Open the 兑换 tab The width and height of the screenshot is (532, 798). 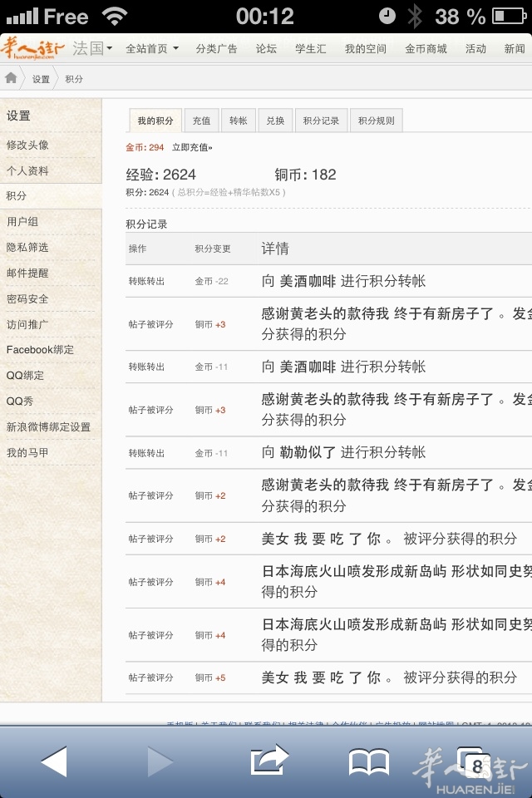tap(275, 121)
